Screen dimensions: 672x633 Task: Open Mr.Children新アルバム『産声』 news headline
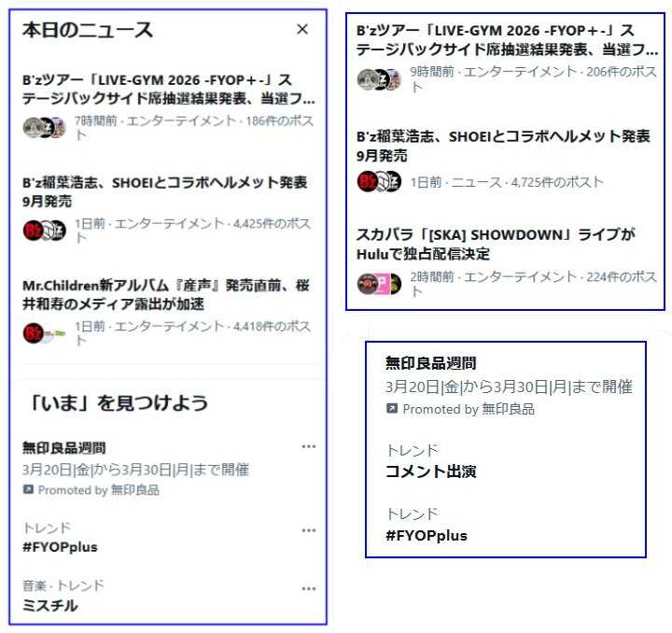166,294
